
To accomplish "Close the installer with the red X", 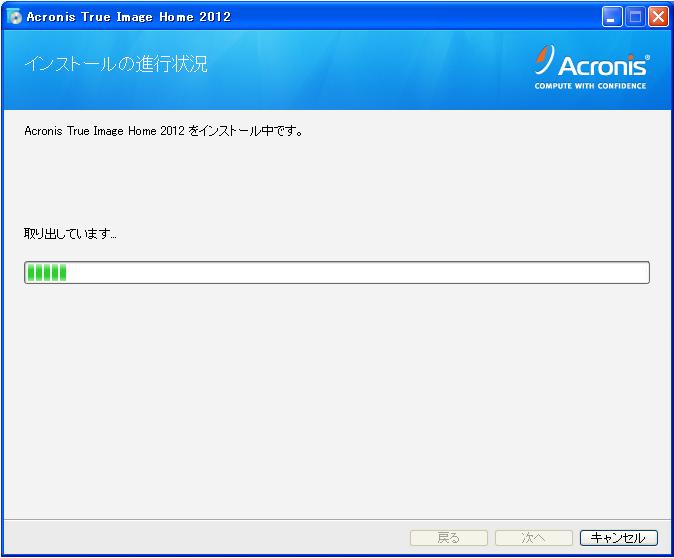I will click(x=658, y=17).
